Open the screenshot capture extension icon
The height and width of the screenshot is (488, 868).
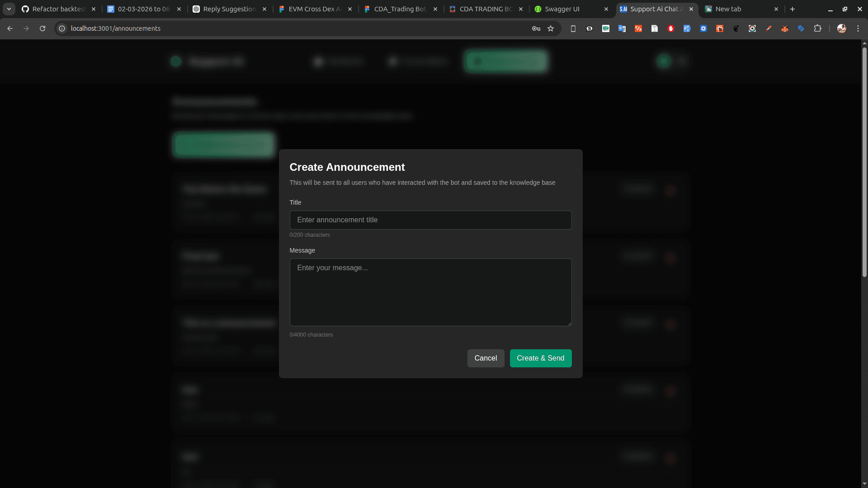(753, 28)
